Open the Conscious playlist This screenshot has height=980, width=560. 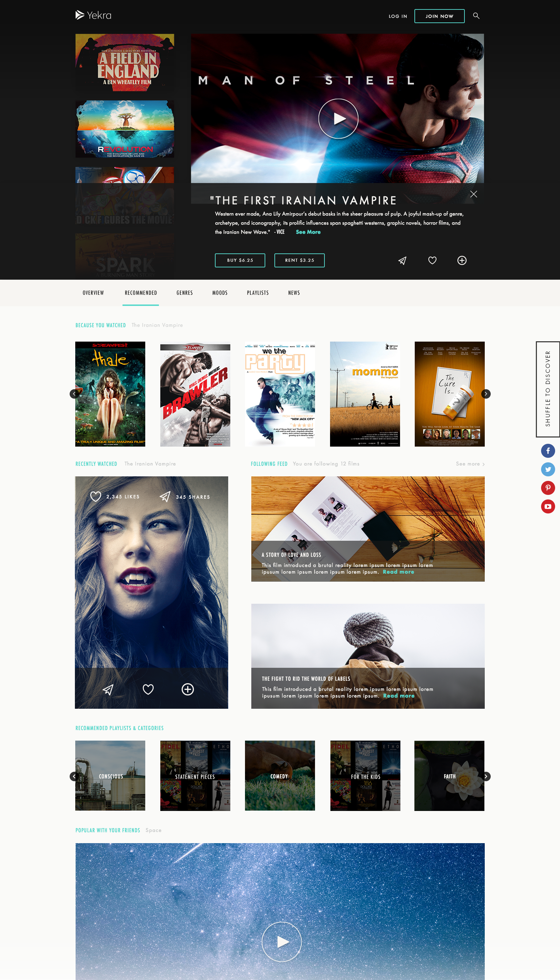(x=110, y=775)
